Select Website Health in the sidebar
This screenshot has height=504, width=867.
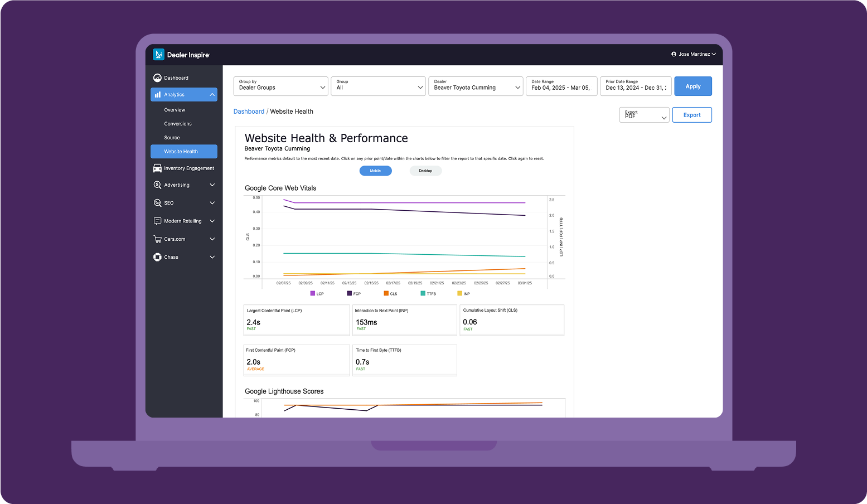point(184,152)
